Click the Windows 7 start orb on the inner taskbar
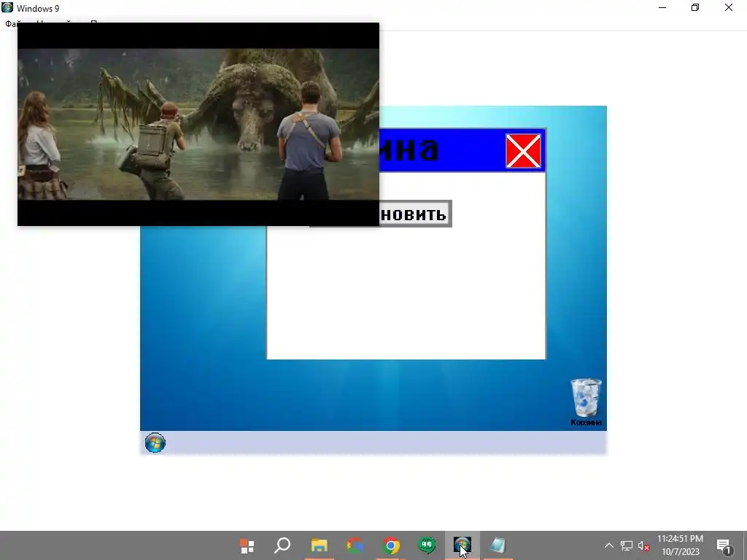This screenshot has height=560, width=747. [155, 443]
